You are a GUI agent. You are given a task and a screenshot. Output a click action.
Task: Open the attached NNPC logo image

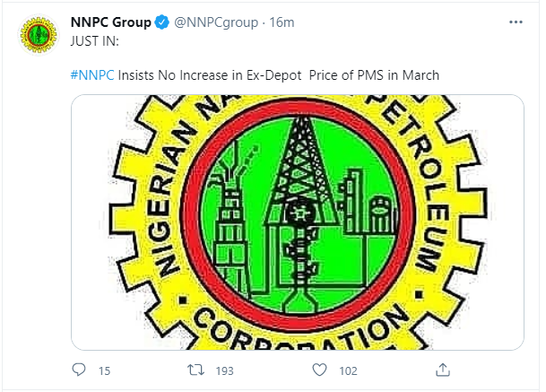tap(298, 222)
